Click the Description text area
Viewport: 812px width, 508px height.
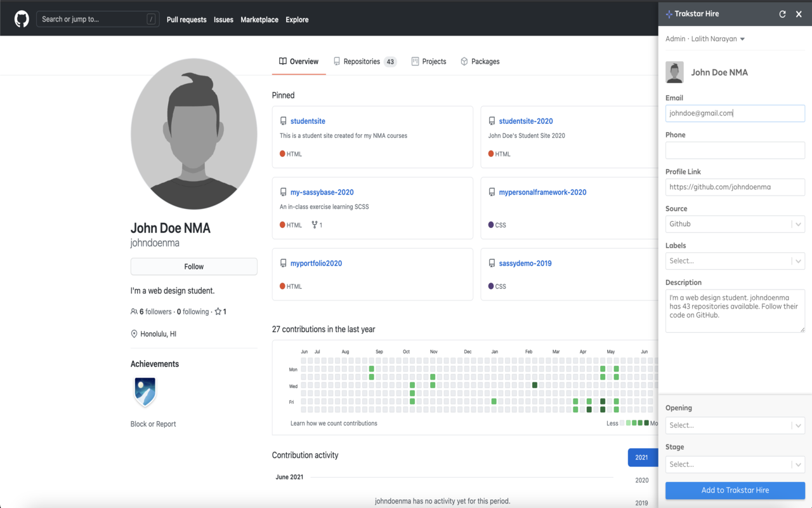tap(735, 311)
